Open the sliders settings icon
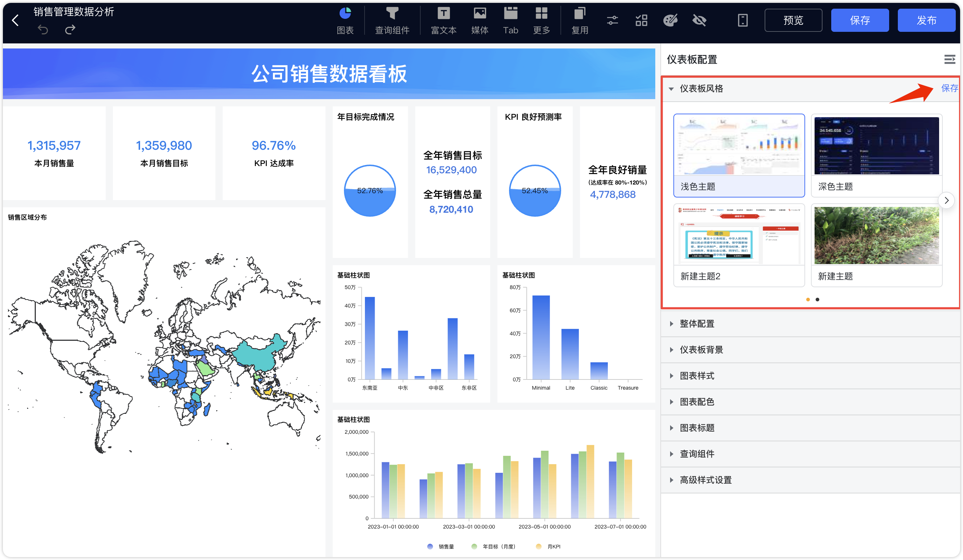The width and height of the screenshot is (963, 560). (x=612, y=20)
